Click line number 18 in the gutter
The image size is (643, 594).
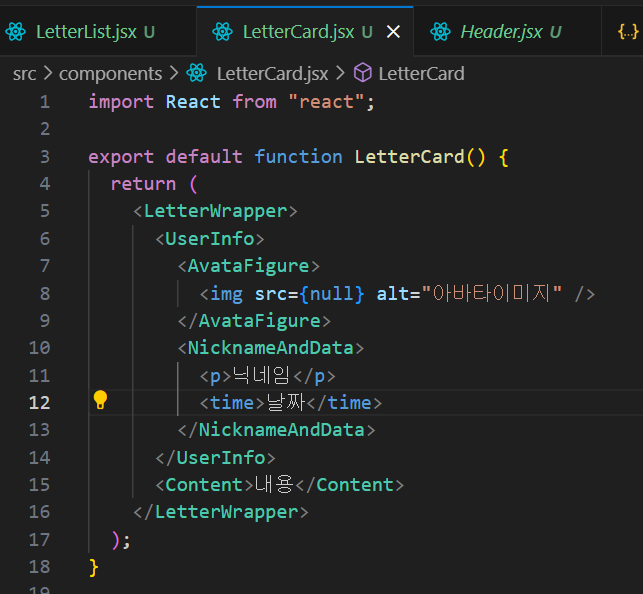coord(39,567)
